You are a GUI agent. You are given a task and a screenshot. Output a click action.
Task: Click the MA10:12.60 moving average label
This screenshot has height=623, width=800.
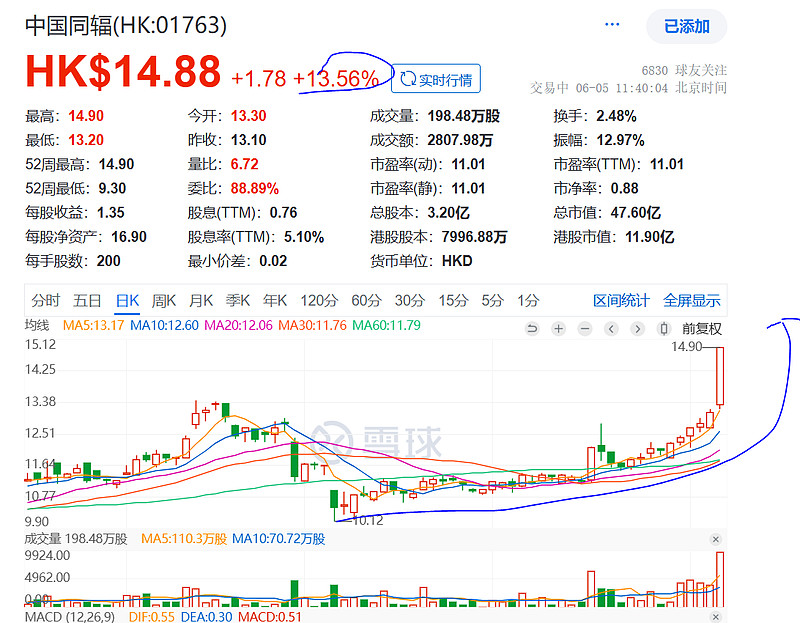point(164,326)
